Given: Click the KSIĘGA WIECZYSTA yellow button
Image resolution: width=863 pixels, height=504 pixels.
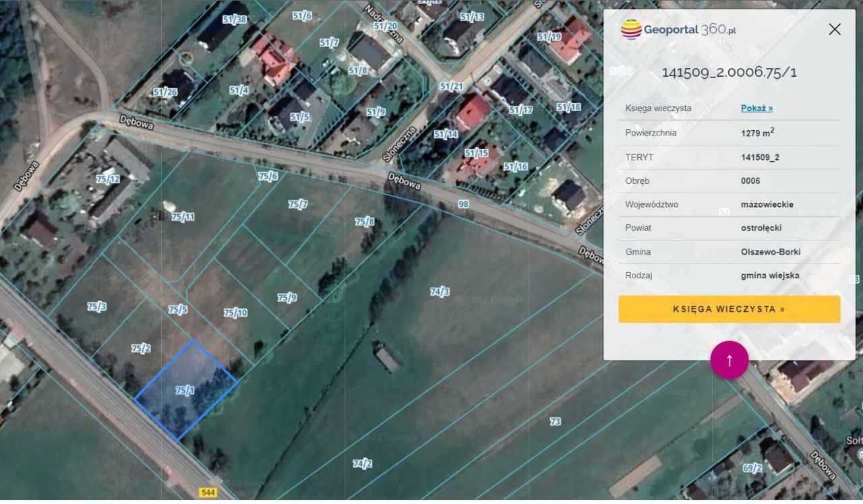Looking at the screenshot, I should pyautogui.click(x=729, y=309).
